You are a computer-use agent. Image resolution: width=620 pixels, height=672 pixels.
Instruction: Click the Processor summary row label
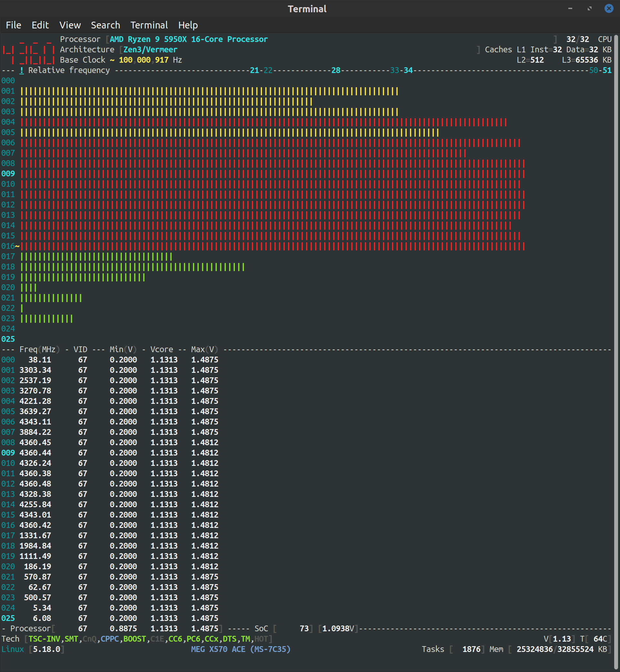pyautogui.click(x=30, y=629)
